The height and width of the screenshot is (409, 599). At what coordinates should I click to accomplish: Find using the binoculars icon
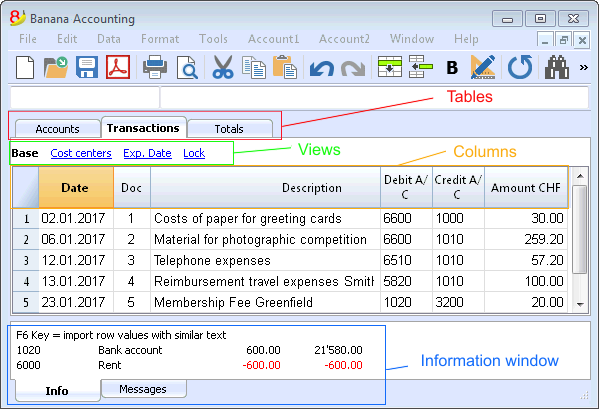pos(557,68)
